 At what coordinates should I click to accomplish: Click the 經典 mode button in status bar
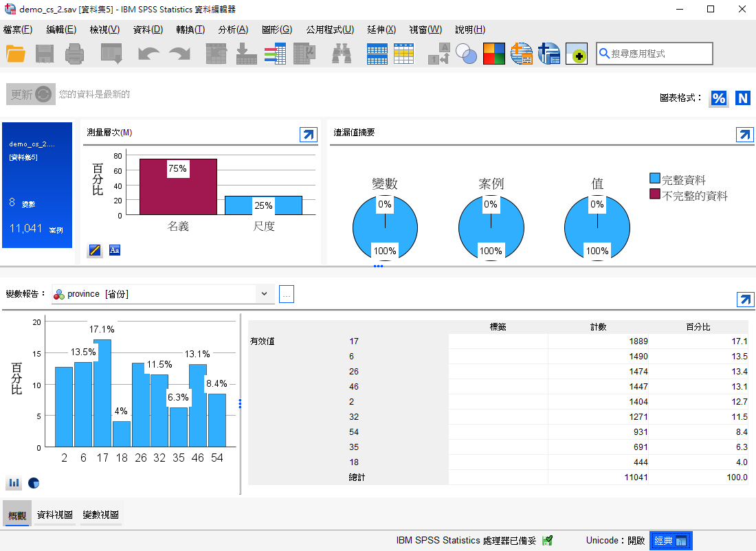[x=671, y=541]
